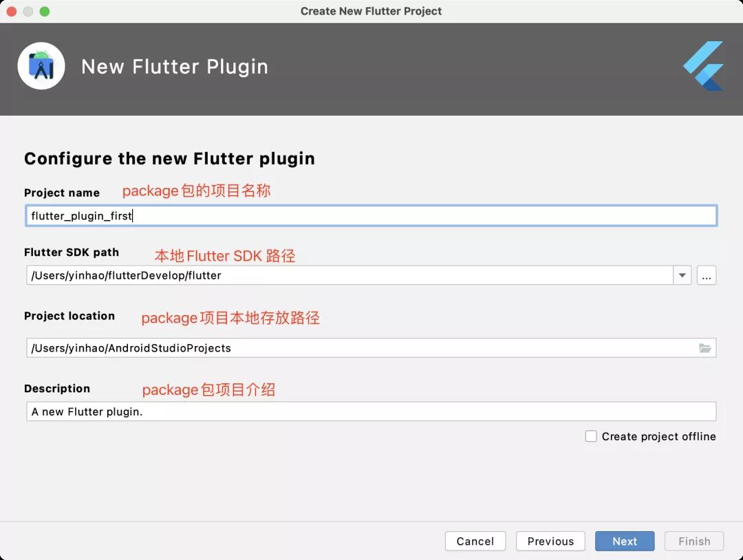Go back with the Previous button
Image resolution: width=743 pixels, height=560 pixels.
[550, 541]
